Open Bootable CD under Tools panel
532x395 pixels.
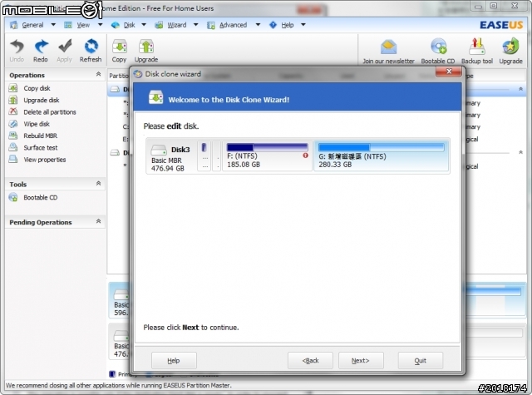click(x=40, y=198)
